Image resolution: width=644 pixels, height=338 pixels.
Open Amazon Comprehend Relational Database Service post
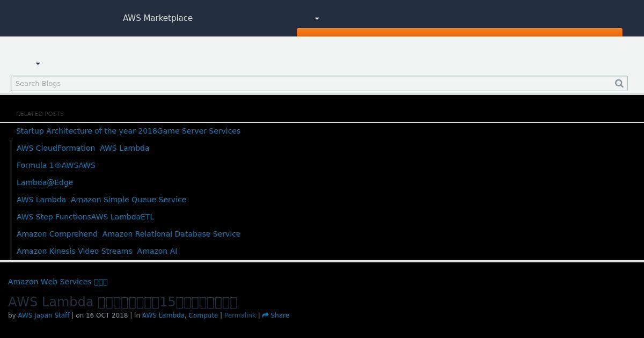[x=128, y=234]
